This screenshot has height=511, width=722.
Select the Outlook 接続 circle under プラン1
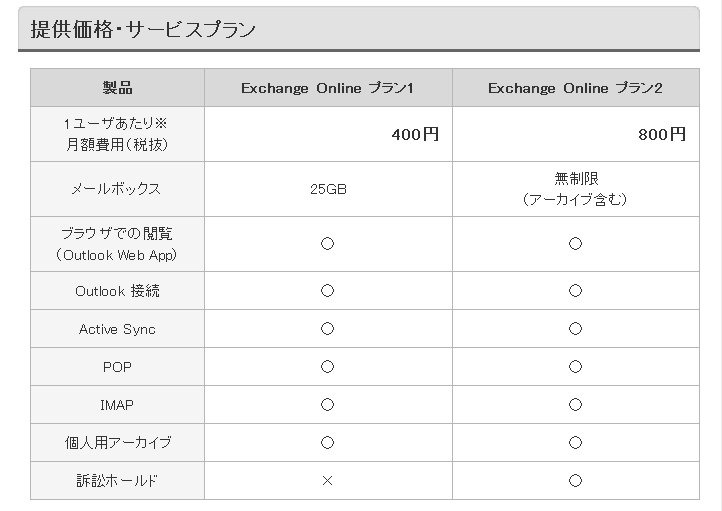[x=327, y=291]
